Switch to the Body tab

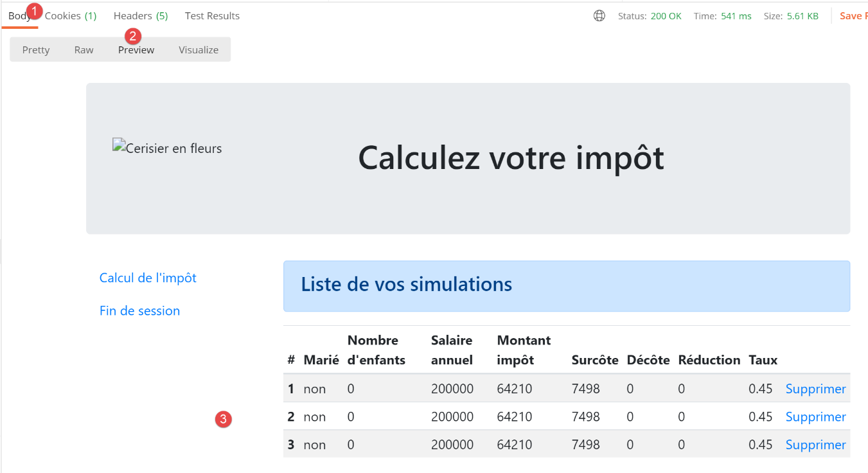(19, 16)
